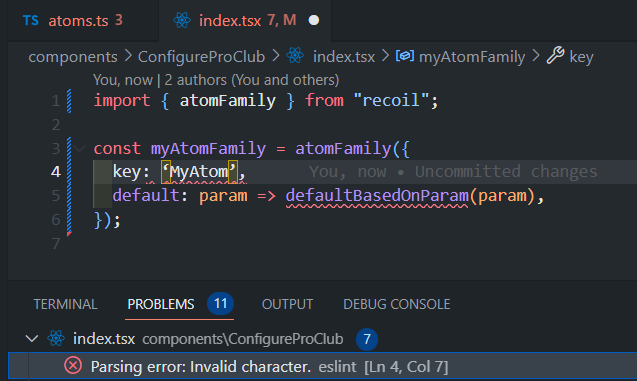Click the modified-lines gutter bar on line 1
Screen dimensions: 637x381
69,101
